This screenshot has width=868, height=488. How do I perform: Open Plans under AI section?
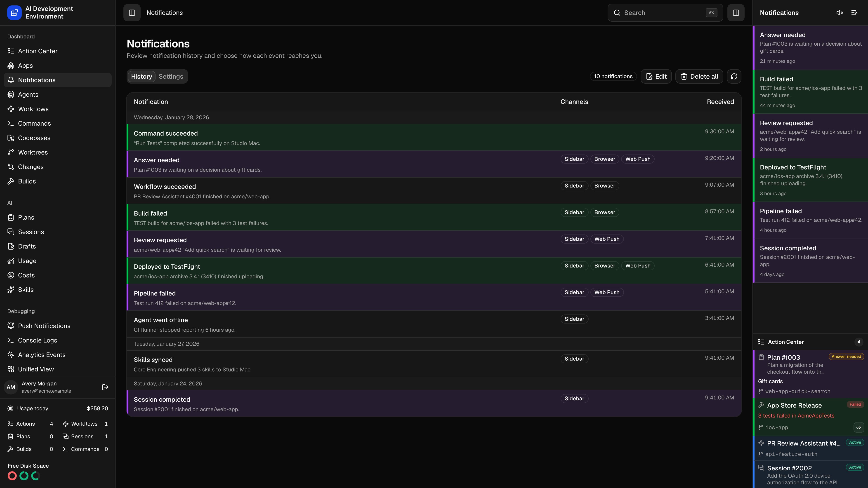click(58, 218)
